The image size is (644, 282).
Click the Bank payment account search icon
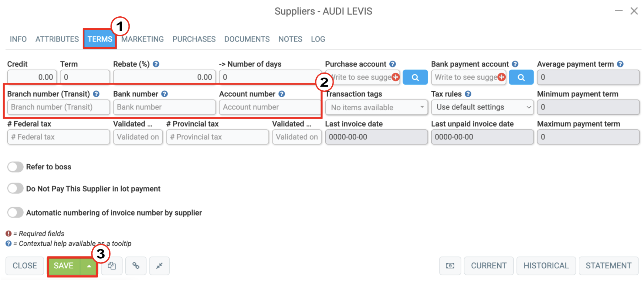tap(521, 77)
